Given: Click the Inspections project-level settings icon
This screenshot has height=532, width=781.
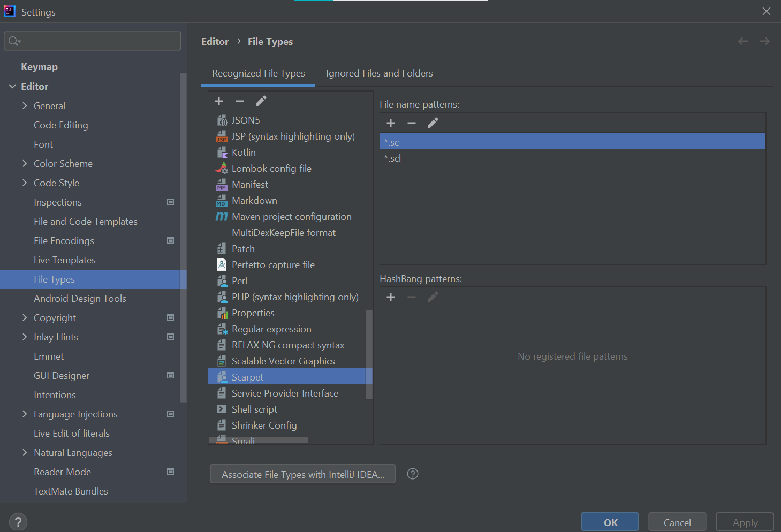Looking at the screenshot, I should coord(171,202).
